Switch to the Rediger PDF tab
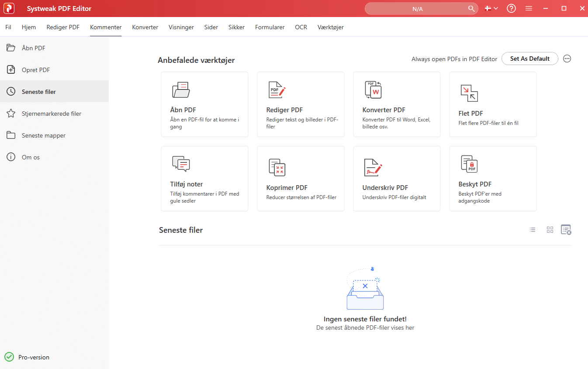Screen dimensions: 588x369 coord(63,27)
